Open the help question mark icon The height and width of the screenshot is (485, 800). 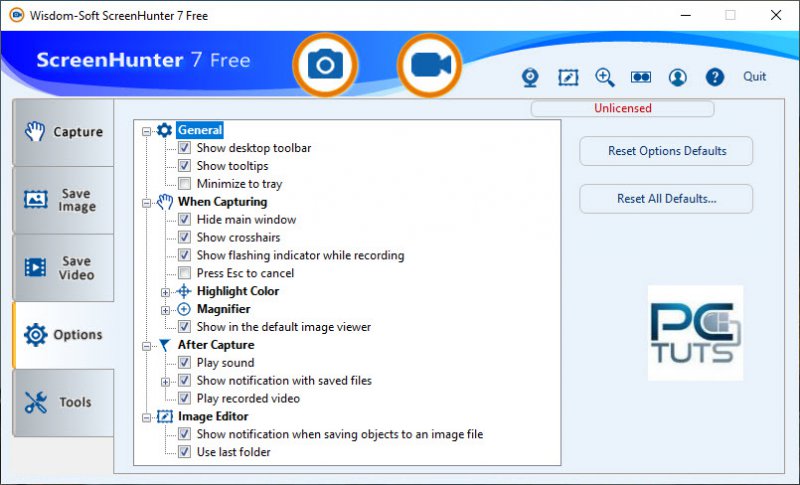tap(715, 78)
